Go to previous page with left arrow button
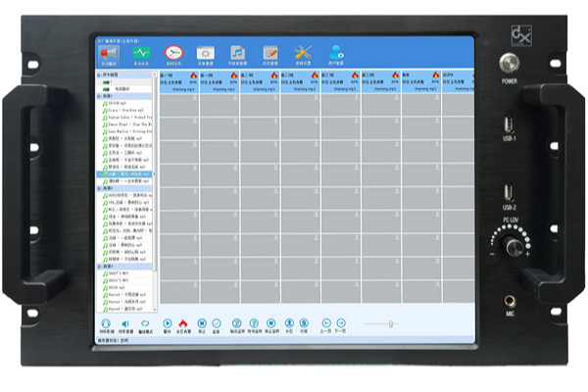 [x=324, y=322]
